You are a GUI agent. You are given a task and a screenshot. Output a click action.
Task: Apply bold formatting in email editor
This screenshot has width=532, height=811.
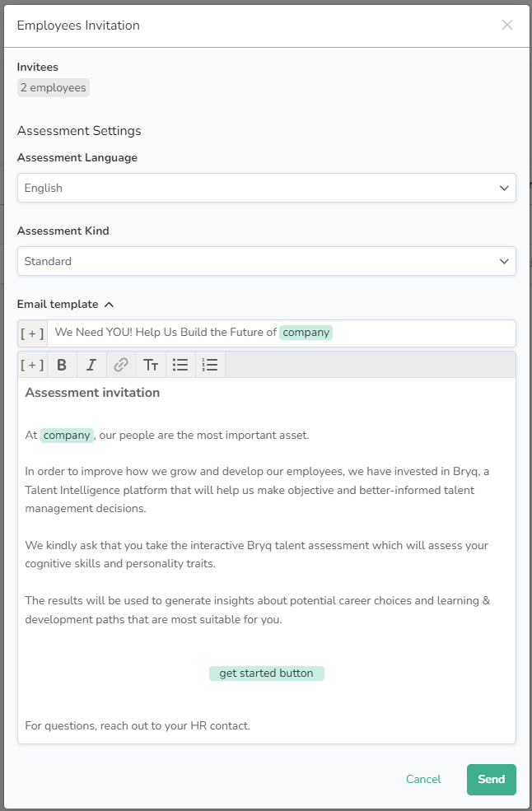62,365
